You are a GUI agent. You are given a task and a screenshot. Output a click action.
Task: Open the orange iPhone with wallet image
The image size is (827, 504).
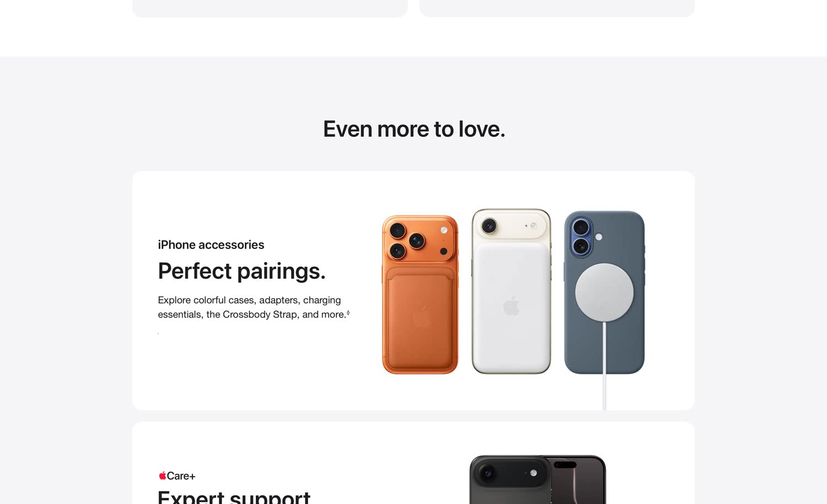[420, 295]
